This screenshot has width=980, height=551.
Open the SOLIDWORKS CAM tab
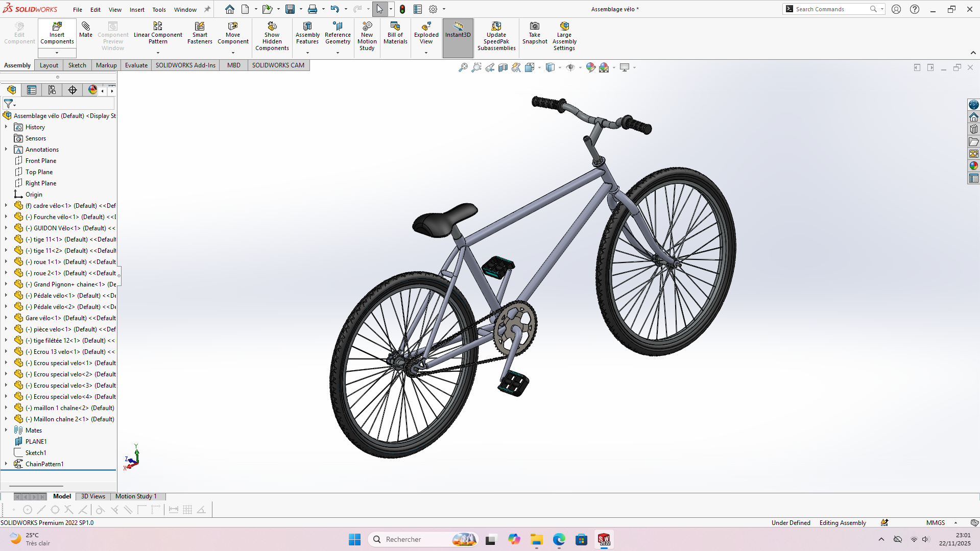coord(278,65)
